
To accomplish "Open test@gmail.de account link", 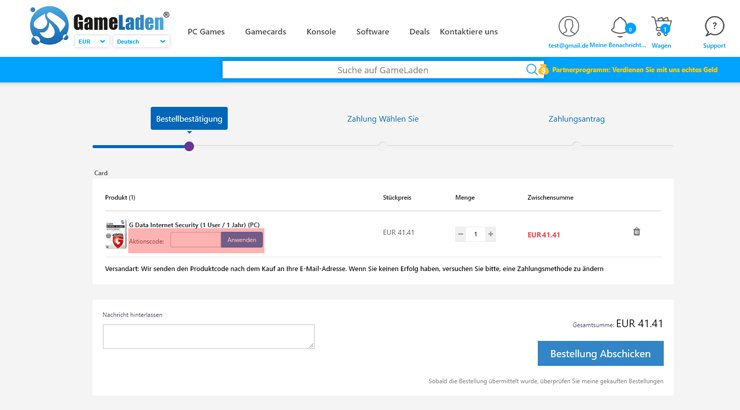I will tap(568, 46).
